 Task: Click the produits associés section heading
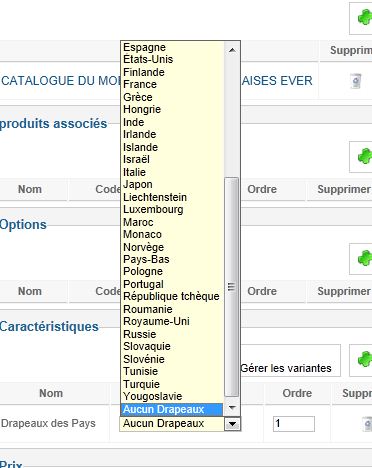coord(54,124)
